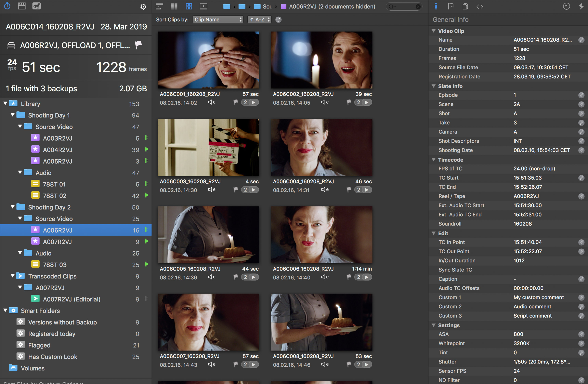Click the audio speaker icon on A006C002_160208_R2VJ
This screenshot has height=384, width=588.
point(325,102)
